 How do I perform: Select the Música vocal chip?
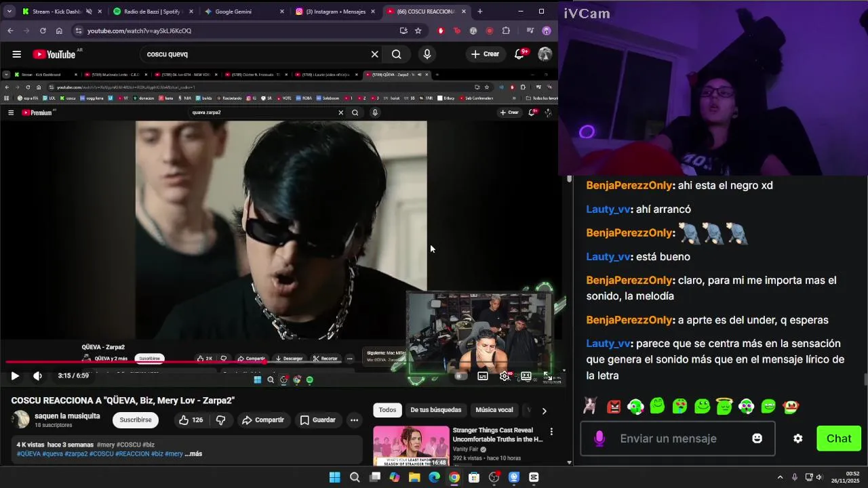(494, 410)
